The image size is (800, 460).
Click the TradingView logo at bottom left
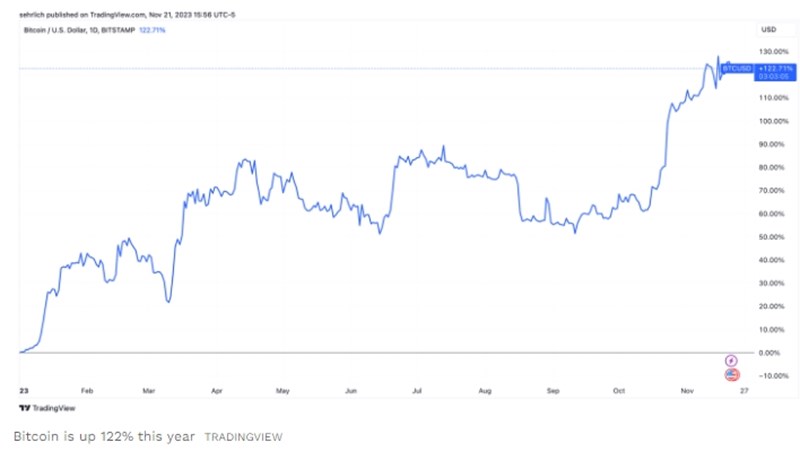pos(38,409)
